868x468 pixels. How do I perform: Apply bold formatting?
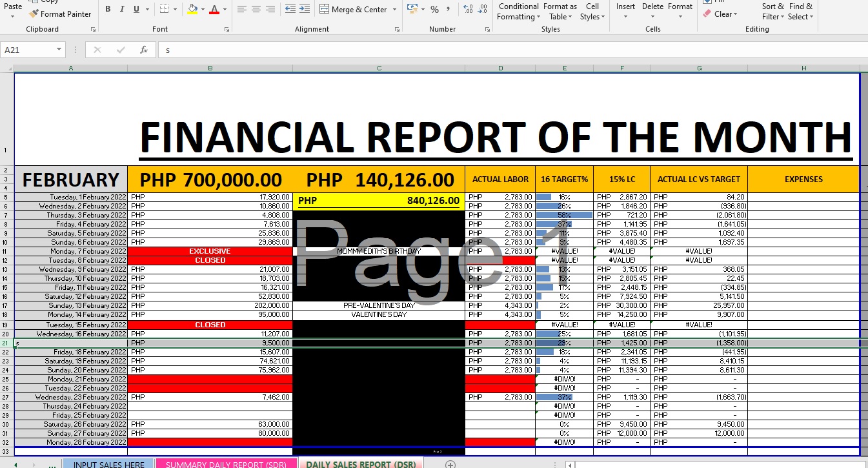click(108, 9)
